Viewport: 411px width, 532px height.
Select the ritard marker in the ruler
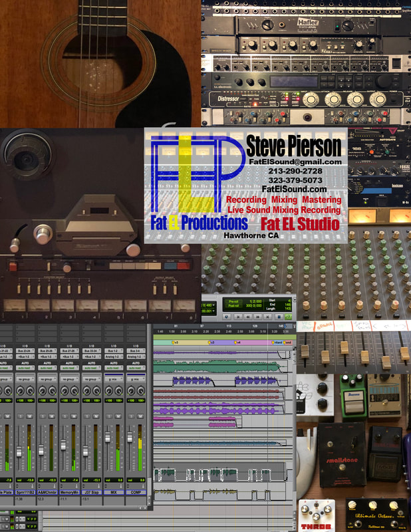tap(277, 342)
